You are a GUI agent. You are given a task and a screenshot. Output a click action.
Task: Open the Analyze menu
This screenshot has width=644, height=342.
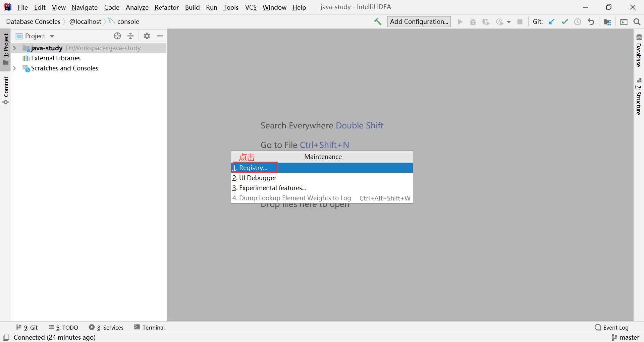tap(137, 7)
